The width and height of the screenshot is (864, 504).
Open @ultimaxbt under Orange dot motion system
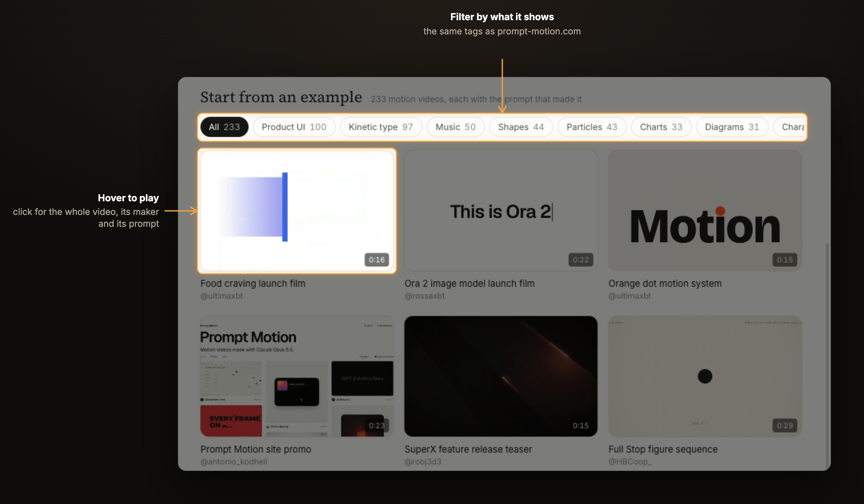(630, 296)
